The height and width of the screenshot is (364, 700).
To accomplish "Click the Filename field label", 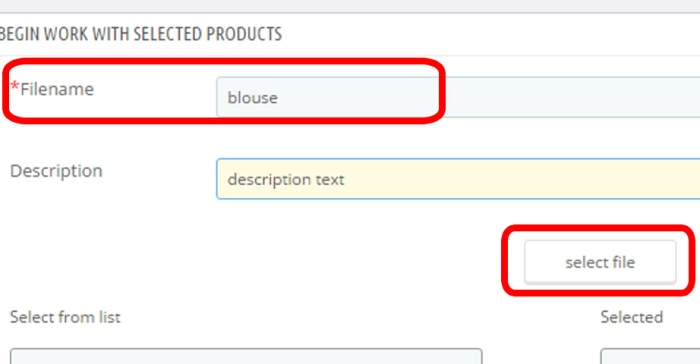I will click(x=57, y=89).
